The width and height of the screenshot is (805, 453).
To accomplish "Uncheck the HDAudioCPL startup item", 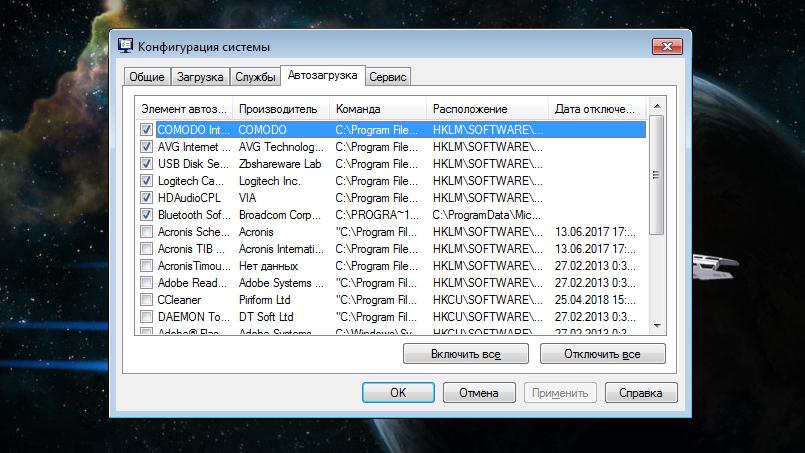I will pyautogui.click(x=146, y=197).
